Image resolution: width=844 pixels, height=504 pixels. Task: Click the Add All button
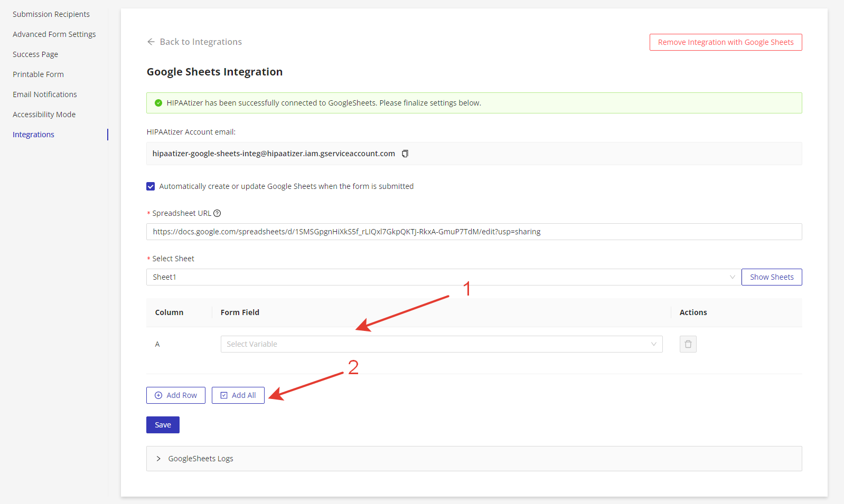tap(238, 395)
